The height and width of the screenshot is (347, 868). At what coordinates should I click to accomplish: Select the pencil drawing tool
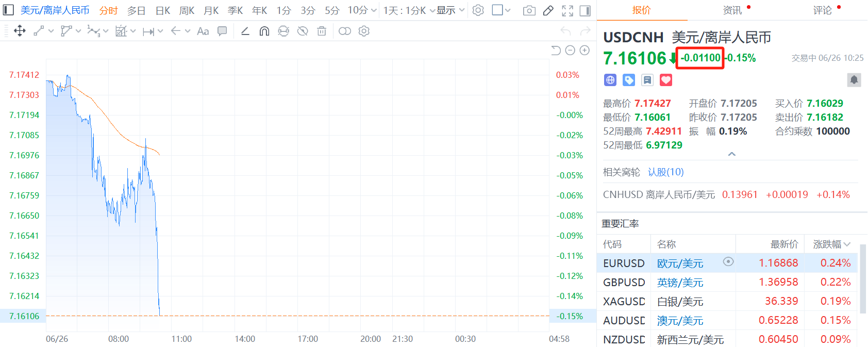tap(548, 10)
